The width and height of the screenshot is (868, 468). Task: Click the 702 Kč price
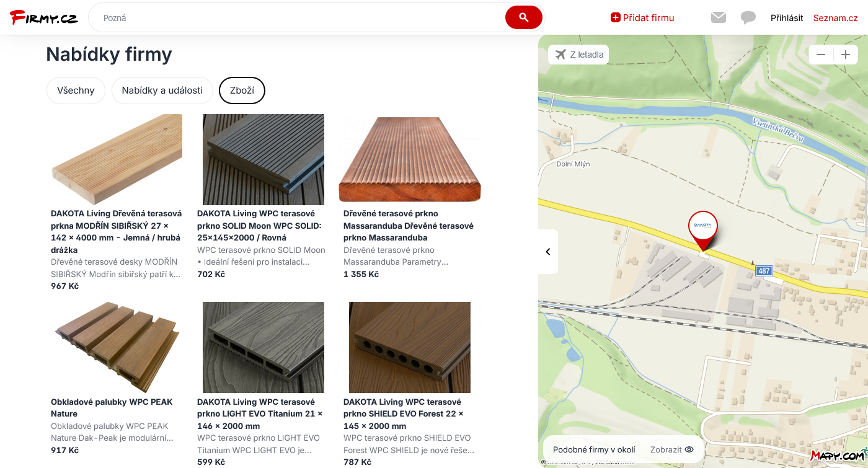pyautogui.click(x=211, y=274)
